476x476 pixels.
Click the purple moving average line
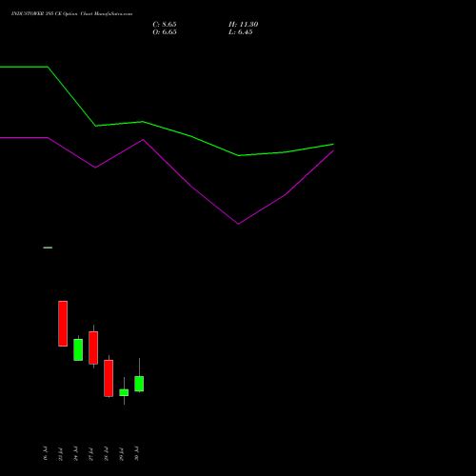coord(167,162)
